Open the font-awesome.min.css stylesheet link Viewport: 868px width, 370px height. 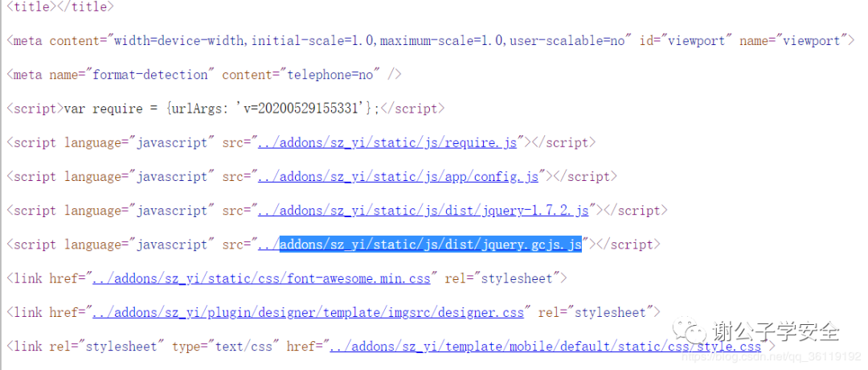[261, 278]
